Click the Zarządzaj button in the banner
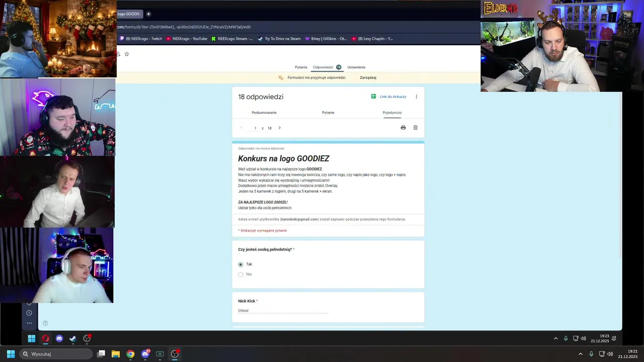Image resolution: width=644 pixels, height=362 pixels. [x=368, y=77]
